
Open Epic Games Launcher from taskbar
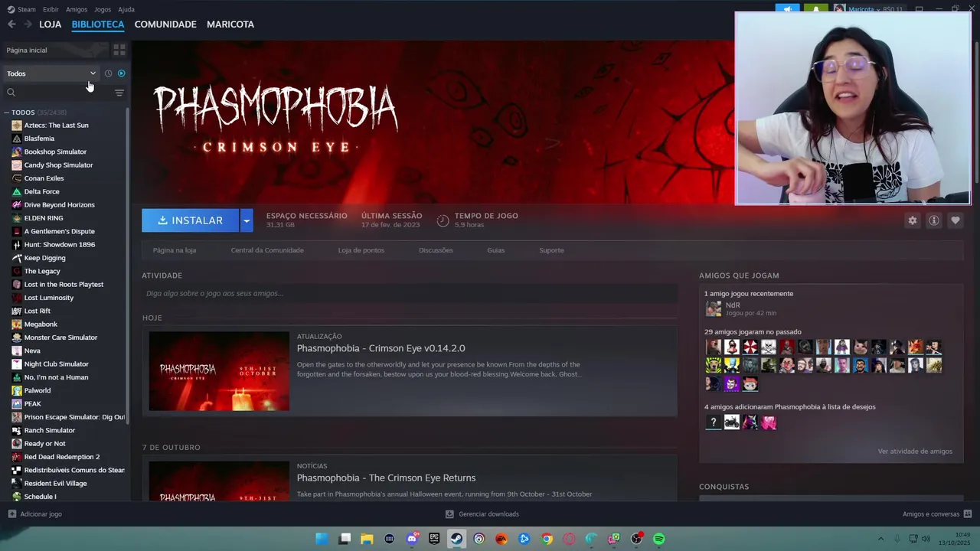click(x=434, y=539)
